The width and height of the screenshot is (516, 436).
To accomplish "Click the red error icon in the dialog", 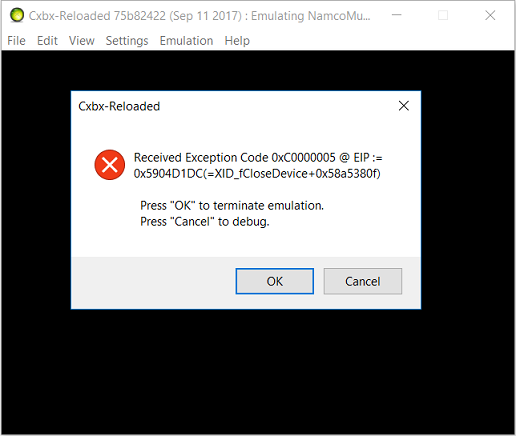I will pos(110,165).
